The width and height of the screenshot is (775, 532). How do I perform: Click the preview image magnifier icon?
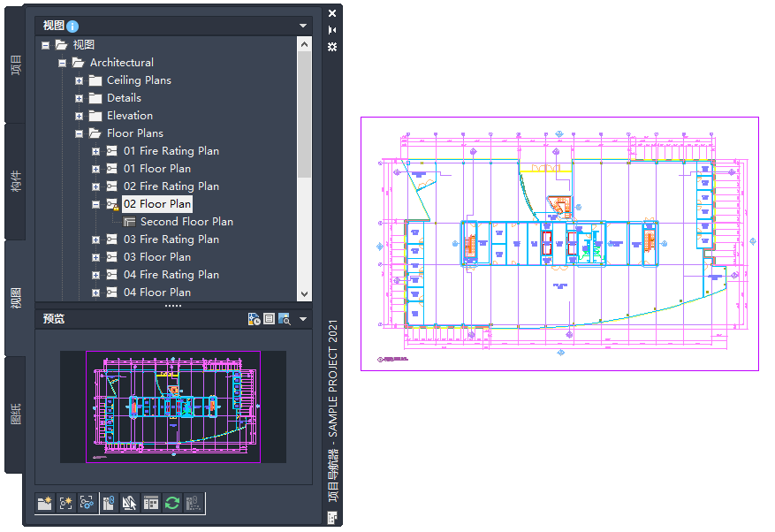pos(285,319)
